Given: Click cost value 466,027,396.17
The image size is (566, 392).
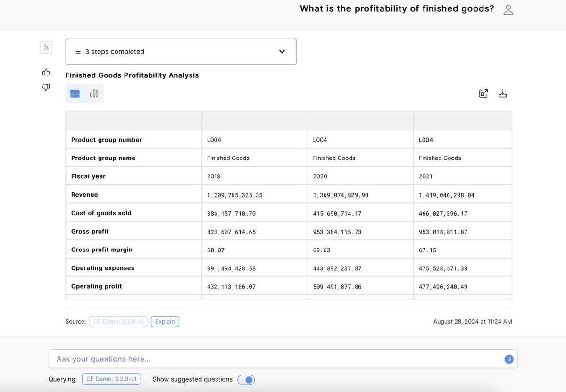Looking at the screenshot, I should (x=443, y=214).
